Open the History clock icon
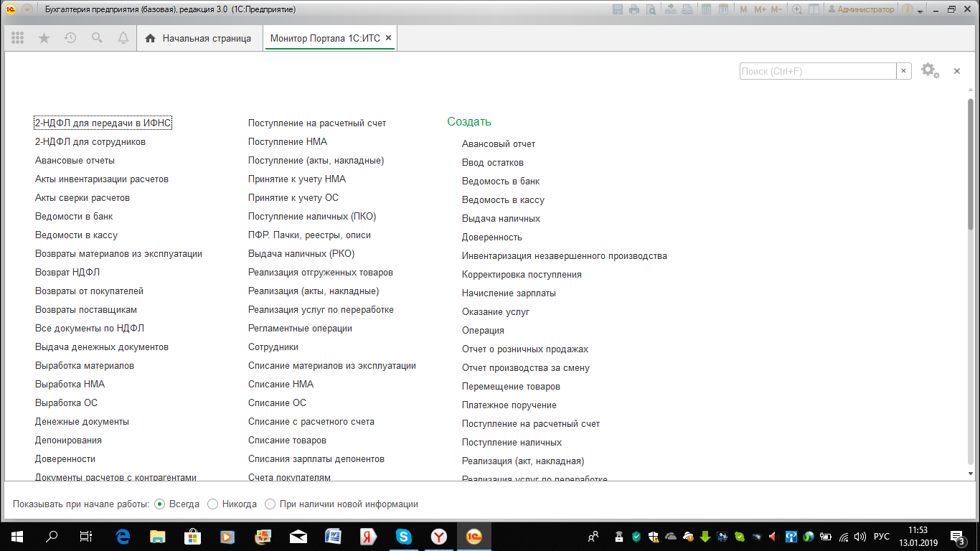Screen dimensions: 980x551 tap(70, 38)
